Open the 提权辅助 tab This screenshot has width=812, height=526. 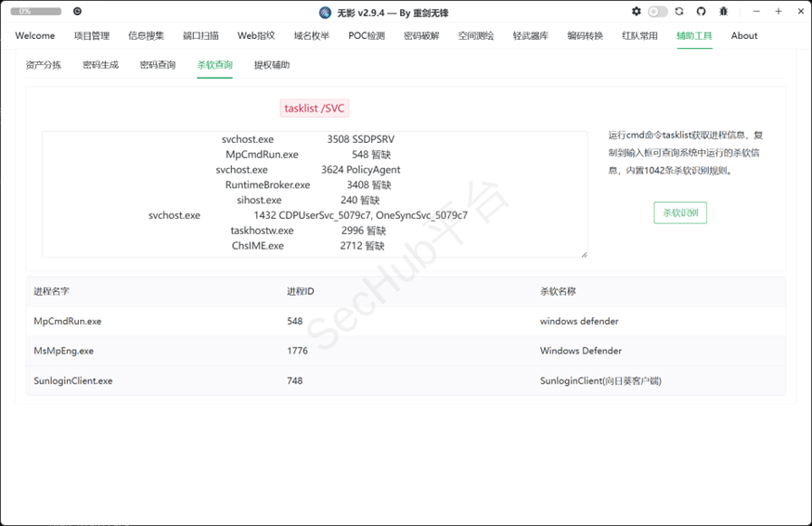(x=272, y=65)
